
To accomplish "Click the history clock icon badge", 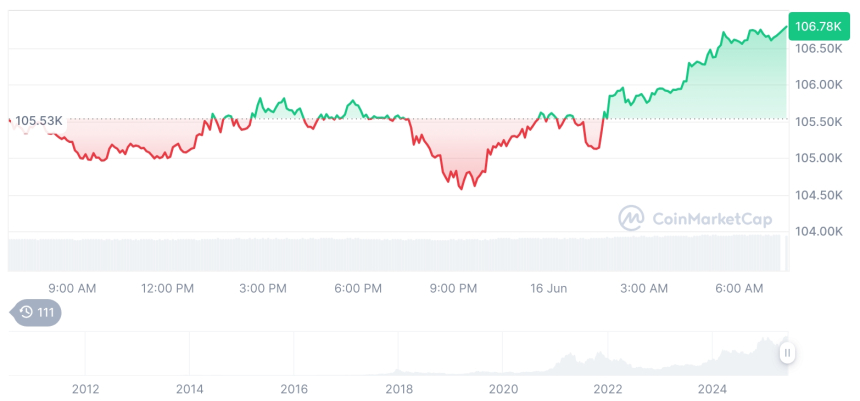I will [36, 313].
